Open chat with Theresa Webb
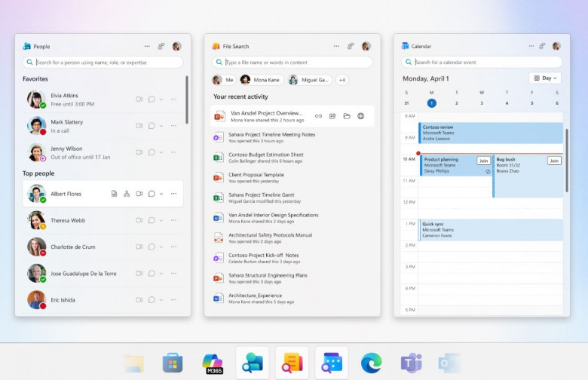Viewport: 588px width, 380px height. (x=152, y=220)
